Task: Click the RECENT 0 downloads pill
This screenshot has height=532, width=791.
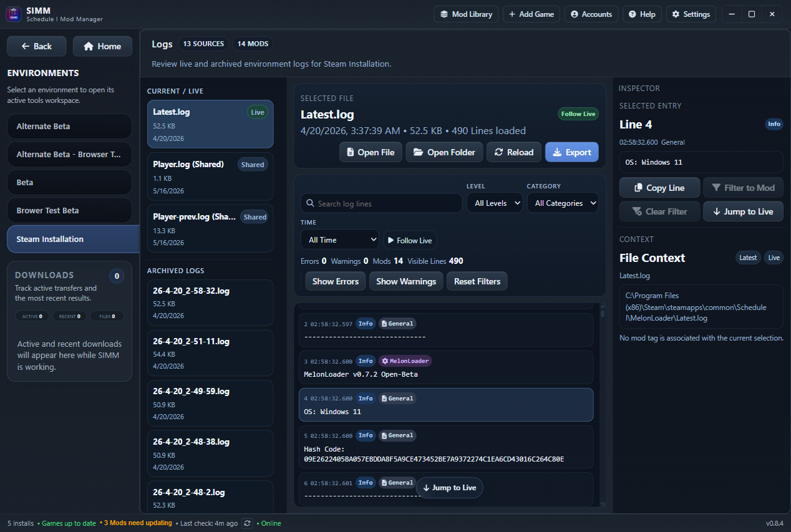Action: [69, 316]
